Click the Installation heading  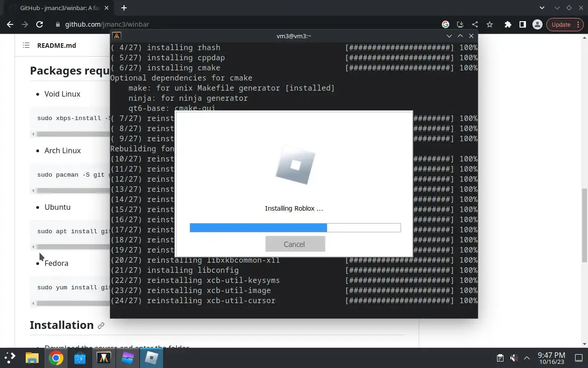click(62, 325)
